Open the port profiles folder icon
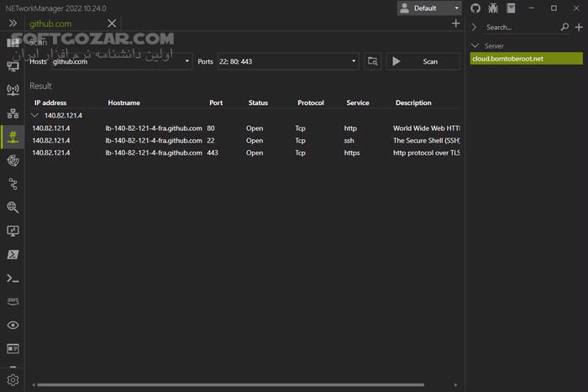The width and height of the screenshot is (588, 392). click(372, 61)
